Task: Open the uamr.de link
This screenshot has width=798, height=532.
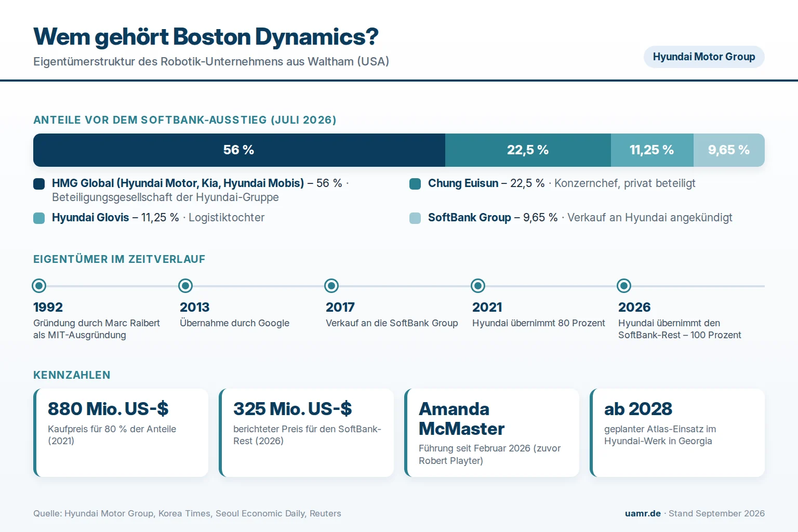Action: 643,513
